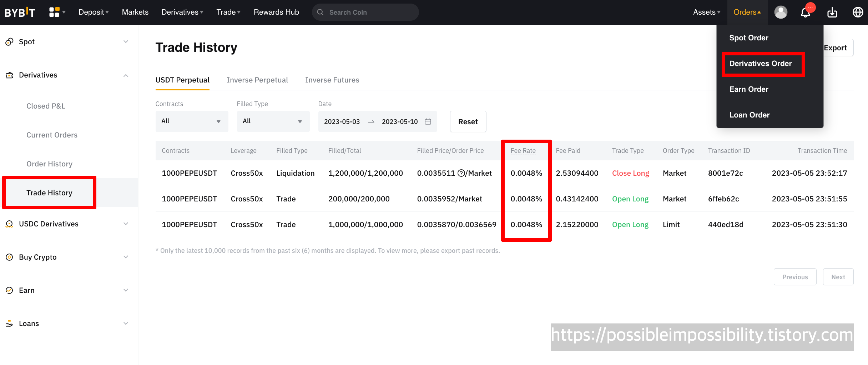Open the notifications bell icon

pyautogui.click(x=805, y=13)
